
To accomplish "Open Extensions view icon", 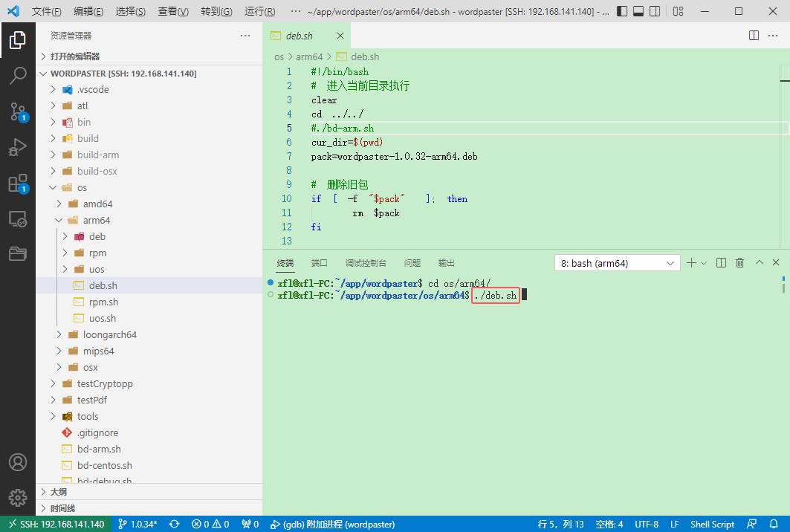I will pyautogui.click(x=18, y=184).
